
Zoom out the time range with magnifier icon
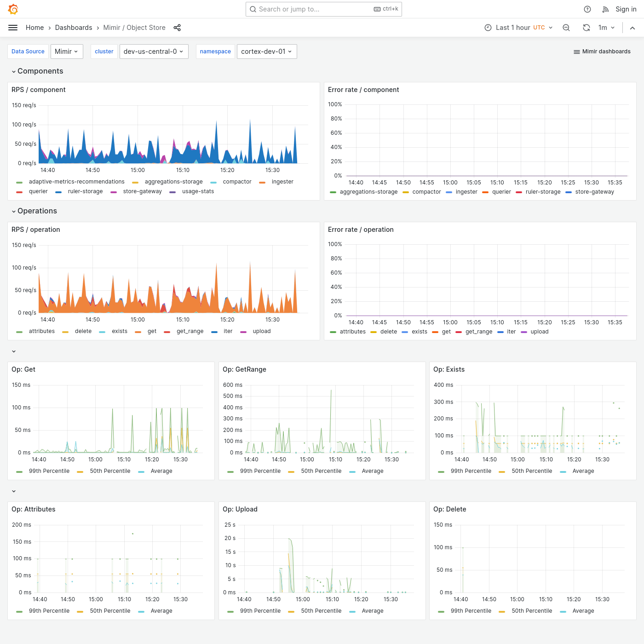566,28
